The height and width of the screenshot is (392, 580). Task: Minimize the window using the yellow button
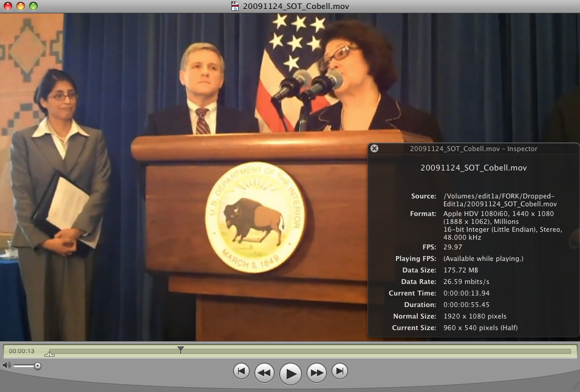pos(21,6)
